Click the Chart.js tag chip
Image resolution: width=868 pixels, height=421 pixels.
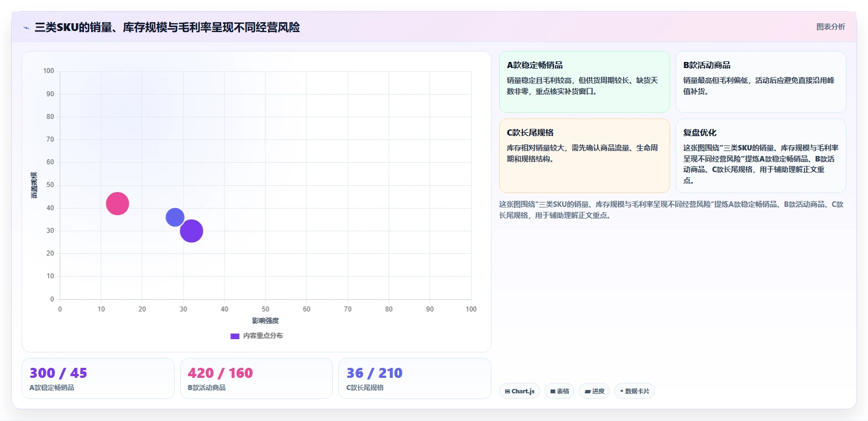[520, 391]
